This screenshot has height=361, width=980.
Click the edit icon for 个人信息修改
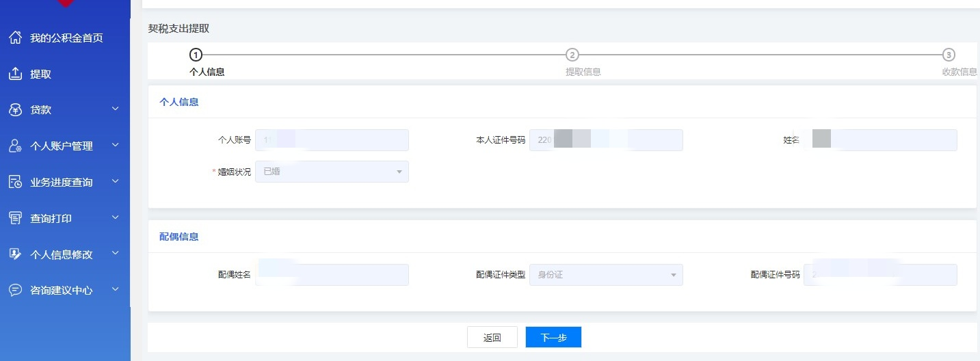coord(15,254)
